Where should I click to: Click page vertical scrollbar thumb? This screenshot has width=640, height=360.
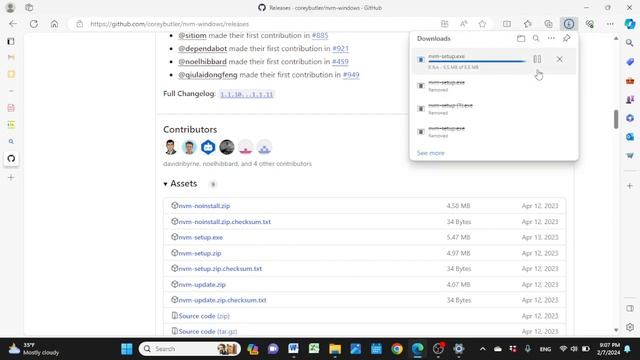[x=616, y=120]
